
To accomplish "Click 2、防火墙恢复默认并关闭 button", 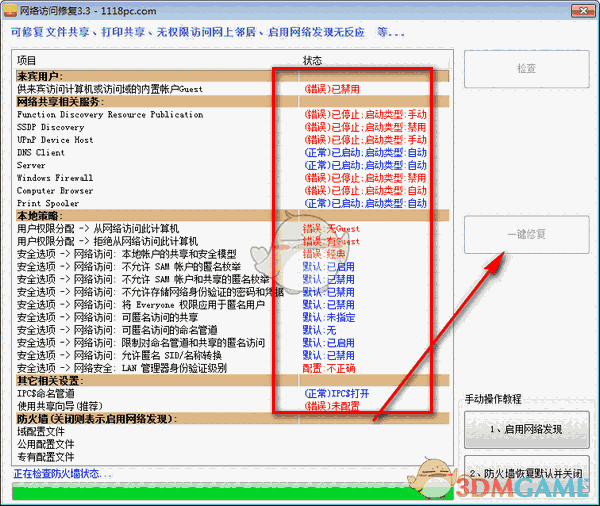I will coord(527,474).
